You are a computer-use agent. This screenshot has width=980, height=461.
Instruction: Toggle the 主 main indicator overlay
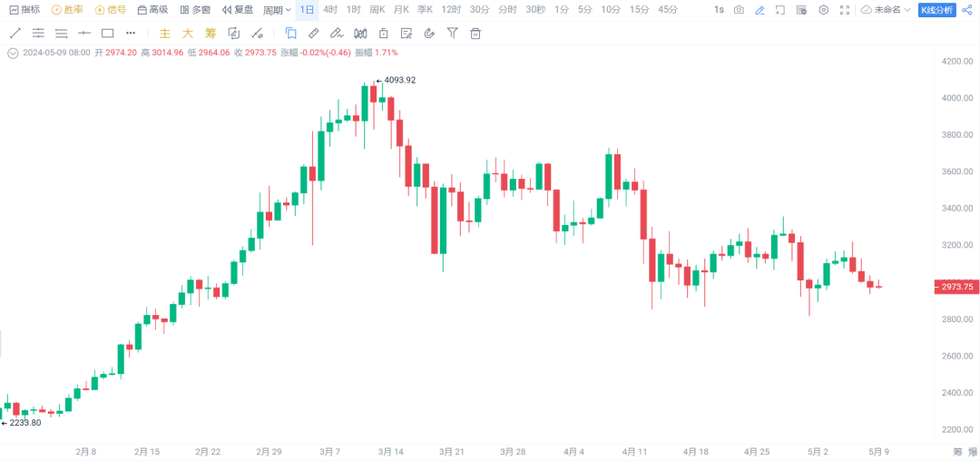(x=164, y=33)
